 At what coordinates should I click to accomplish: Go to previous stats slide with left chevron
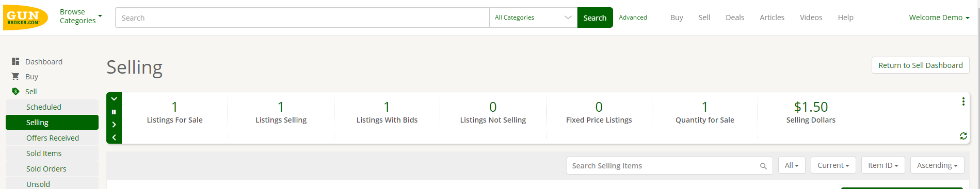point(114,138)
